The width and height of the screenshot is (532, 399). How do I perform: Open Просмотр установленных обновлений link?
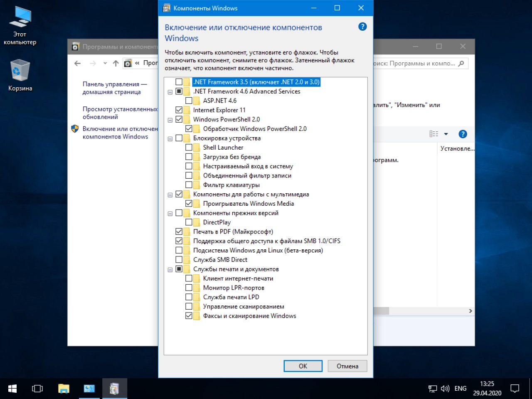[x=120, y=113]
